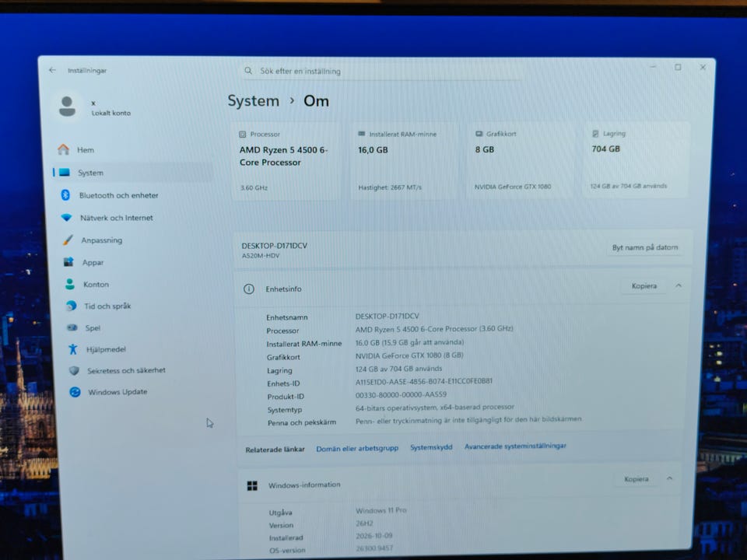This screenshot has height=560, width=747.
Task: Open the Systemskydd link
Action: [x=431, y=447]
